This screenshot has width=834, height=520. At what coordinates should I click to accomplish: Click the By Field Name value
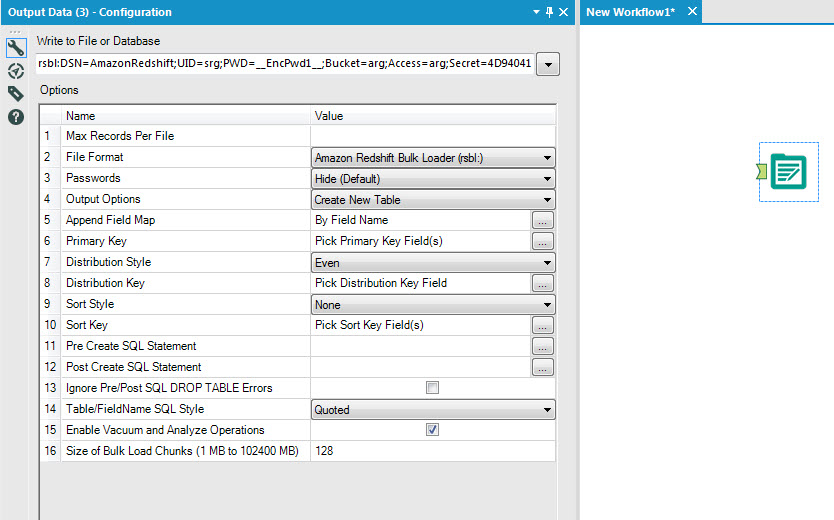pyautogui.click(x=352, y=220)
